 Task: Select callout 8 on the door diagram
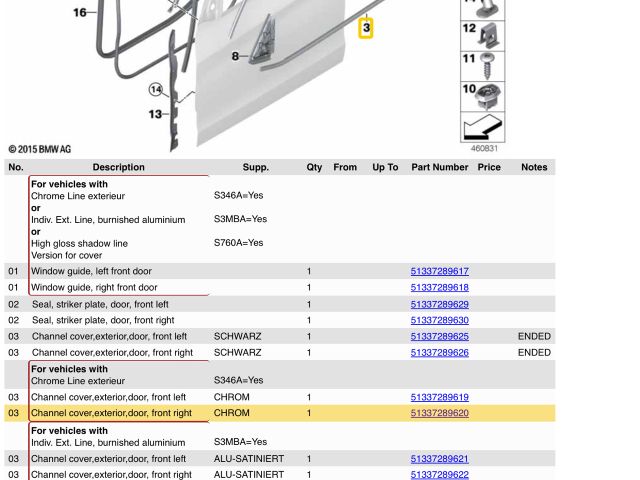[x=236, y=57]
